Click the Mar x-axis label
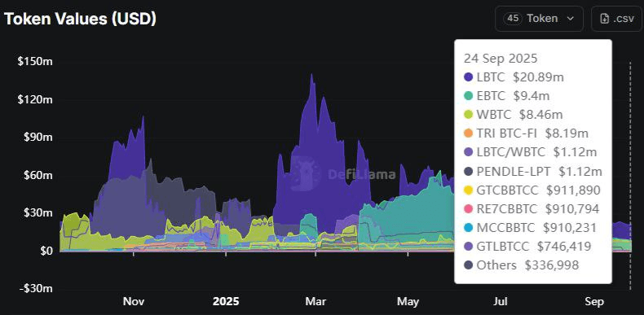The width and height of the screenshot is (644, 315). [315, 302]
